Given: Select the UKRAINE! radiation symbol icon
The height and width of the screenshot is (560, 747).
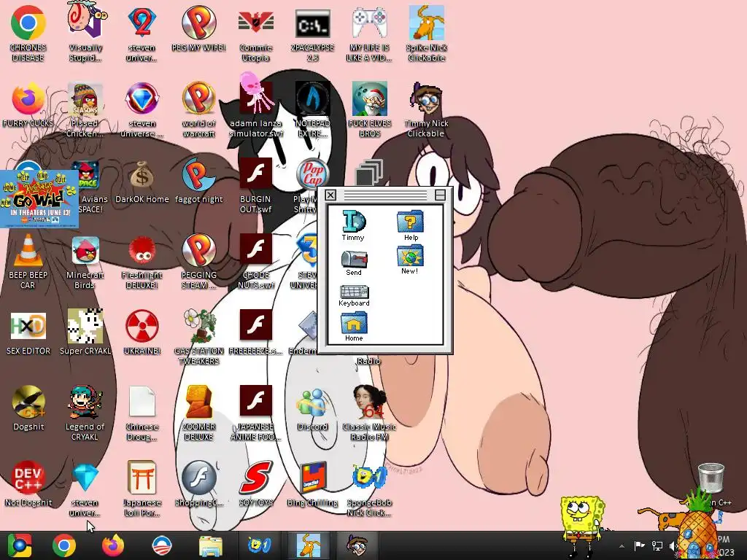Looking at the screenshot, I should [x=142, y=332].
